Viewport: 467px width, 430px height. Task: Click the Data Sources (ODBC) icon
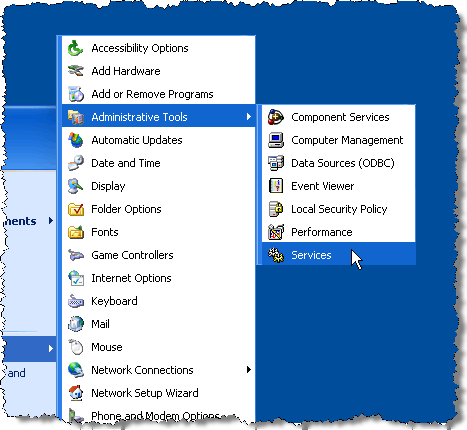[276, 163]
